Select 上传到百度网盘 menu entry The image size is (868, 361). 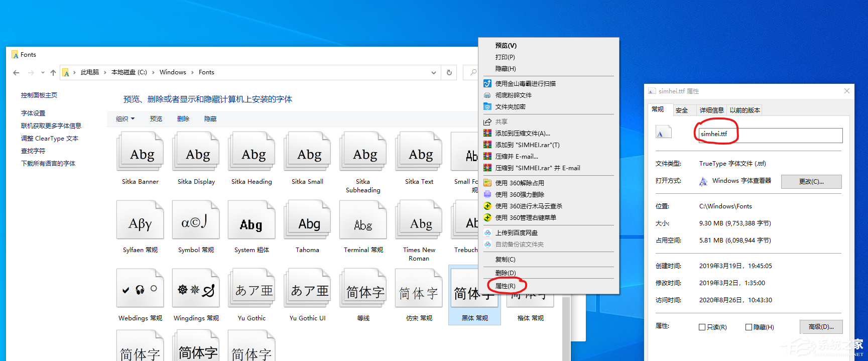point(548,233)
